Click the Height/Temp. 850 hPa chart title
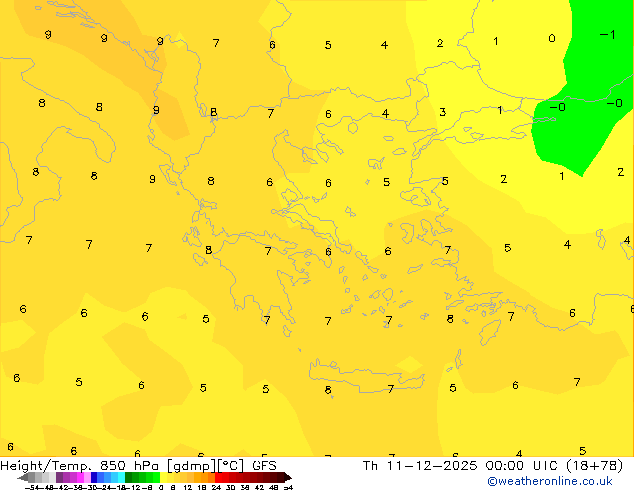 click(138, 466)
